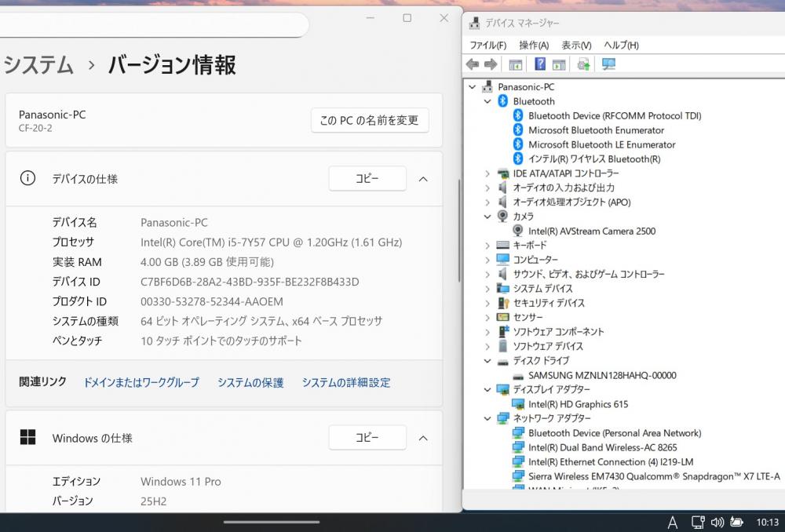Click the update driver toolbar icon
The width and height of the screenshot is (785, 532).
tap(583, 64)
